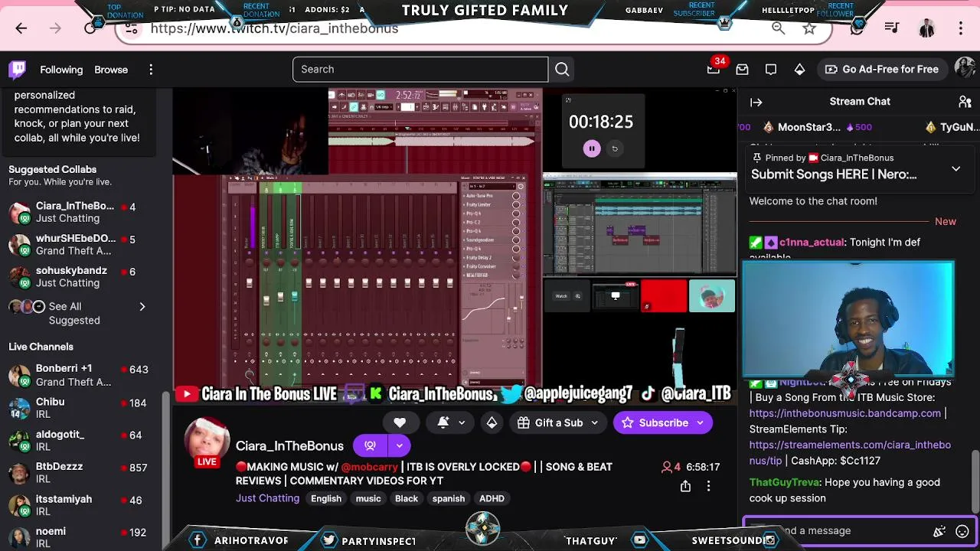Image resolution: width=980 pixels, height=551 pixels.
Task: Open the more options menu beside Browse
Action: point(151,70)
